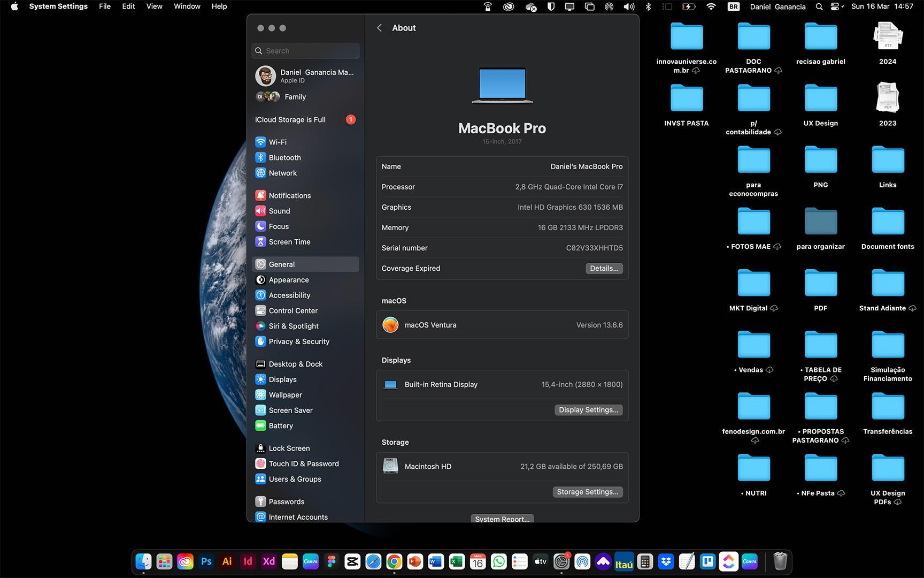Open the Daniel Ganancia Apple ID row
This screenshot has width=924, height=578.
pos(305,76)
